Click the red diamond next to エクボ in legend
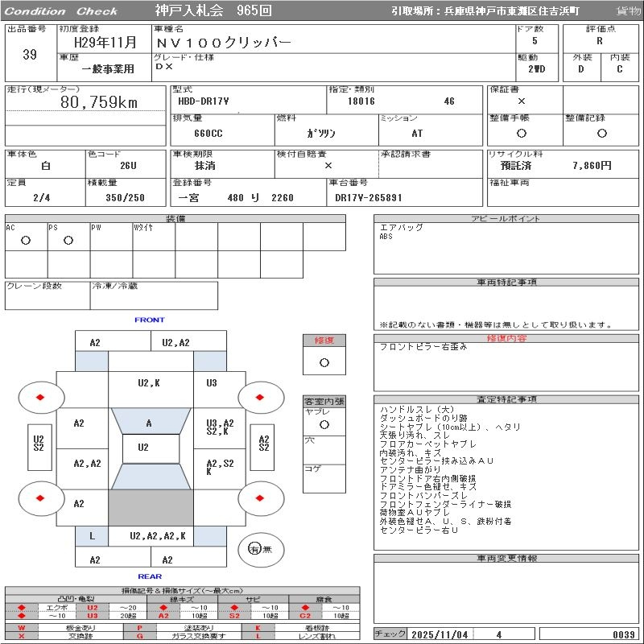This screenshot has width=644, height=644. 22,607
